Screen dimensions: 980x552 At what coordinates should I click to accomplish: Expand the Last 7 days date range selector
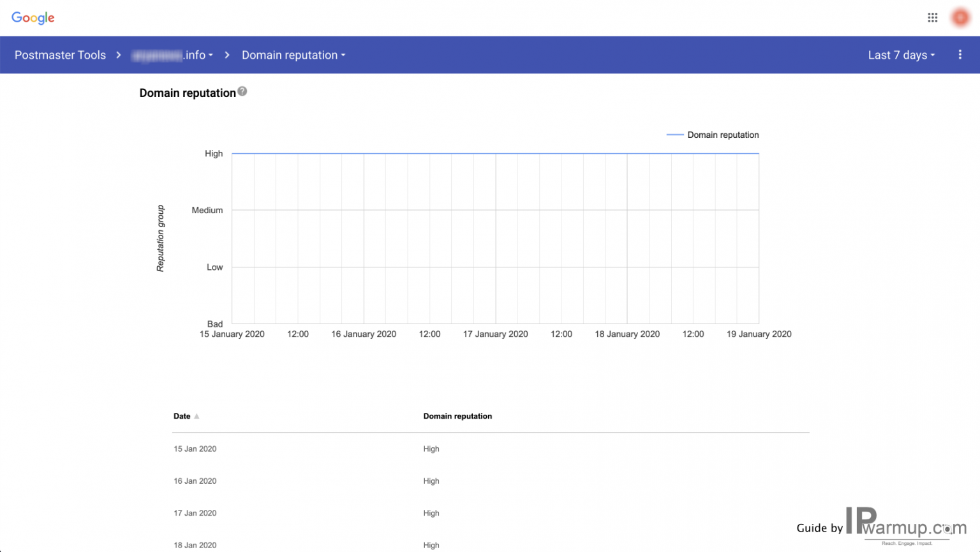click(901, 55)
